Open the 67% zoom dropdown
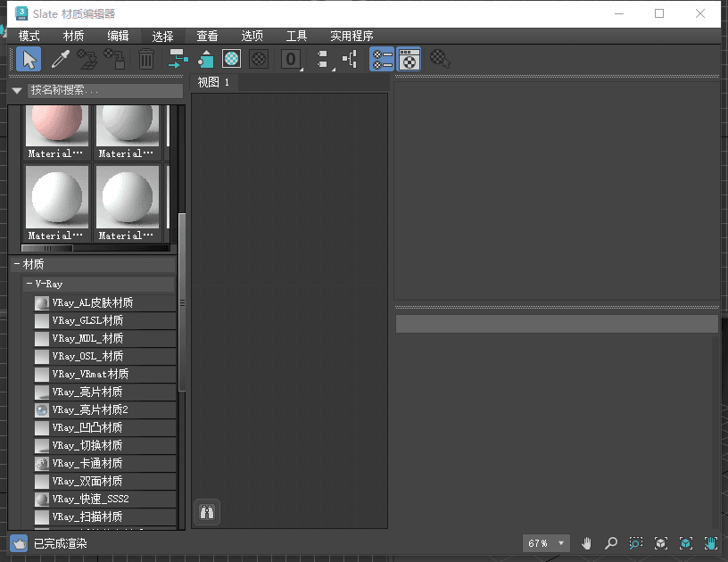The width and height of the screenshot is (728, 562). point(546,543)
